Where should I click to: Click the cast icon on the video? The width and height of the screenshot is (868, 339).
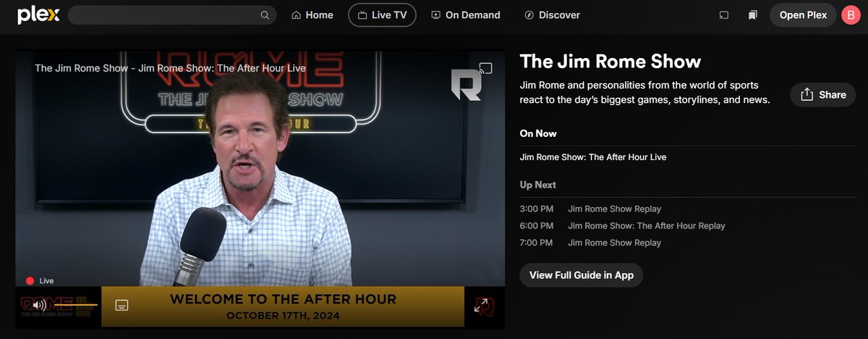point(485,69)
